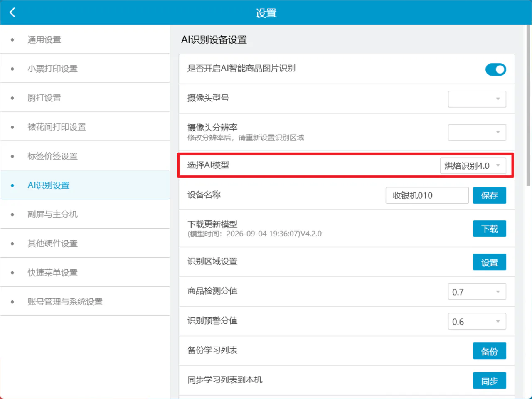Open 副屏与主分机 settings
Image resolution: width=532 pixels, height=399 pixels.
click(x=85, y=214)
